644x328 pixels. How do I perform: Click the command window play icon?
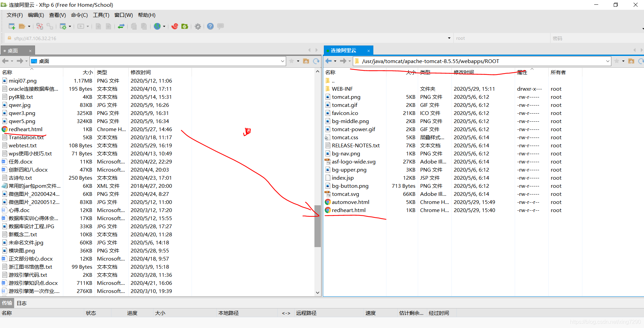click(x=81, y=26)
